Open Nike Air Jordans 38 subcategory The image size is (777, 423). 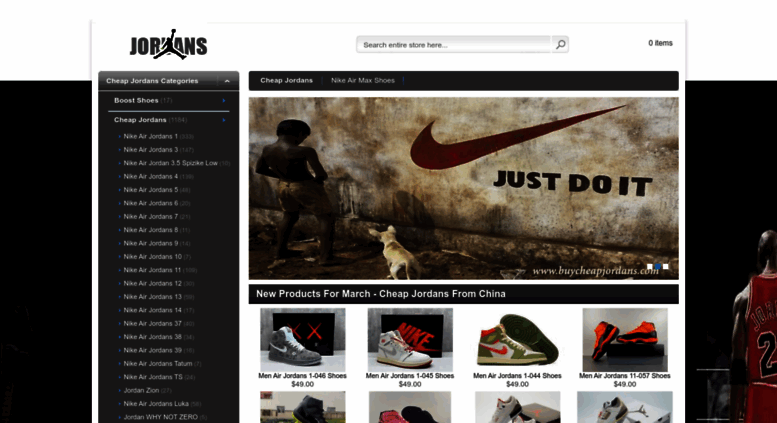coord(153,337)
